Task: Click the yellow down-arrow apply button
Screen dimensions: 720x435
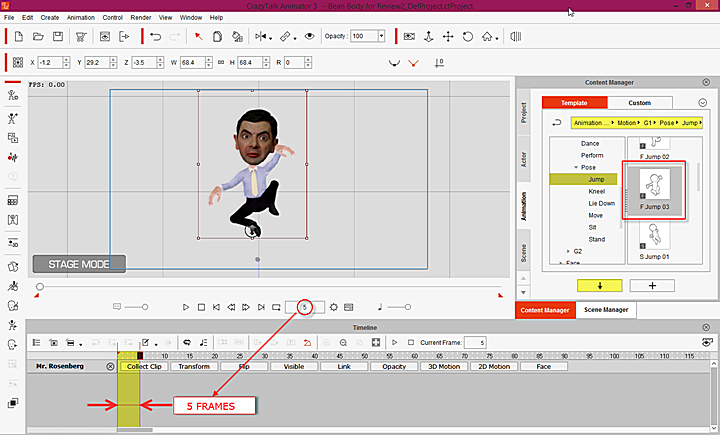Action: tap(600, 285)
